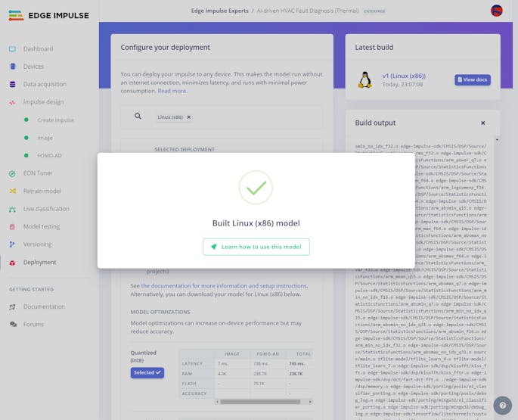This screenshot has width=518, height=420.
Task: Open the help question mark bubble
Action: (502, 405)
